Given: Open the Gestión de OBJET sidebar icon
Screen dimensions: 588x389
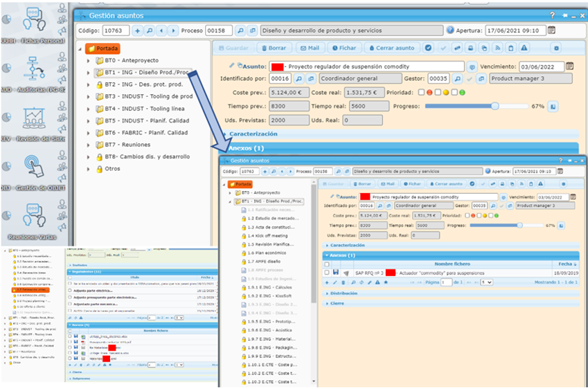Looking at the screenshot, I should pyautogui.click(x=34, y=166).
